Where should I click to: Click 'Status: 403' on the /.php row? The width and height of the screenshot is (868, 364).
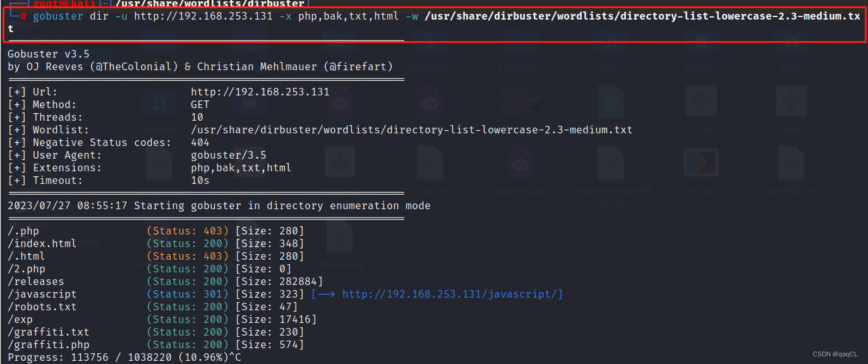coord(188,231)
